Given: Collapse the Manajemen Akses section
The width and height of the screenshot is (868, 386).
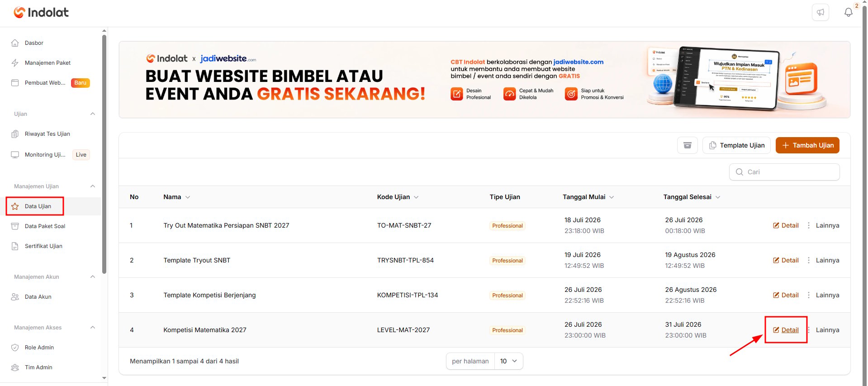Looking at the screenshot, I should [93, 328].
